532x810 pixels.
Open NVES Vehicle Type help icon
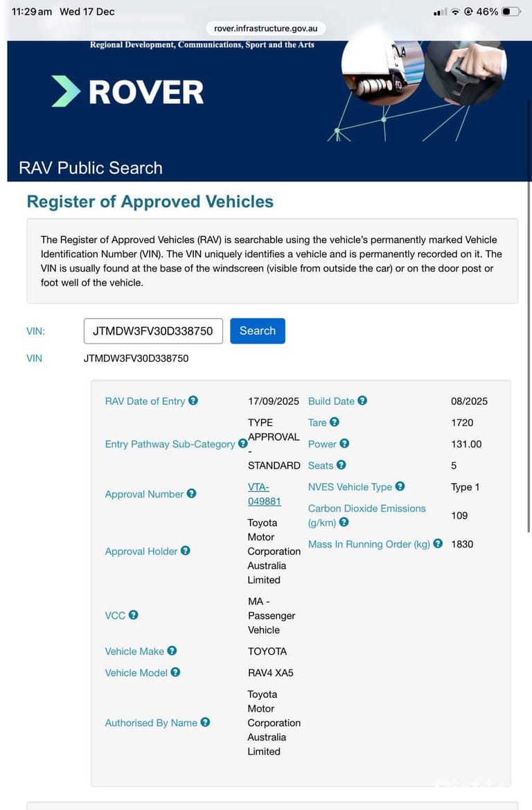point(400,486)
